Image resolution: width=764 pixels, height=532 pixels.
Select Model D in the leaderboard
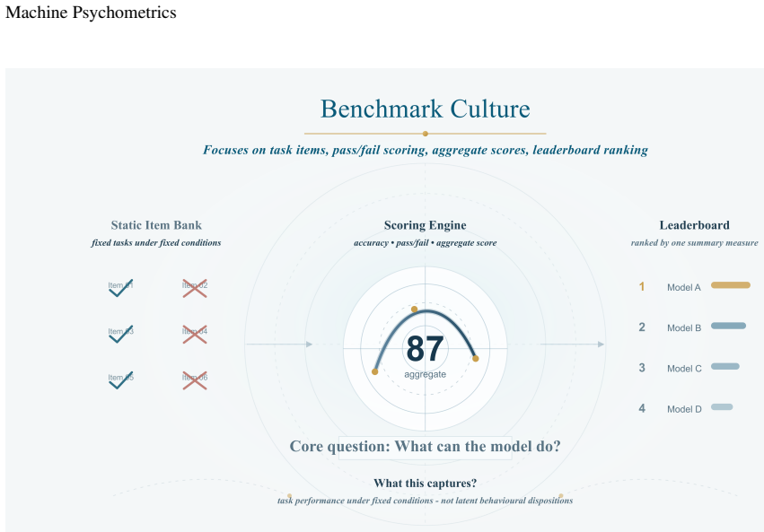(684, 409)
